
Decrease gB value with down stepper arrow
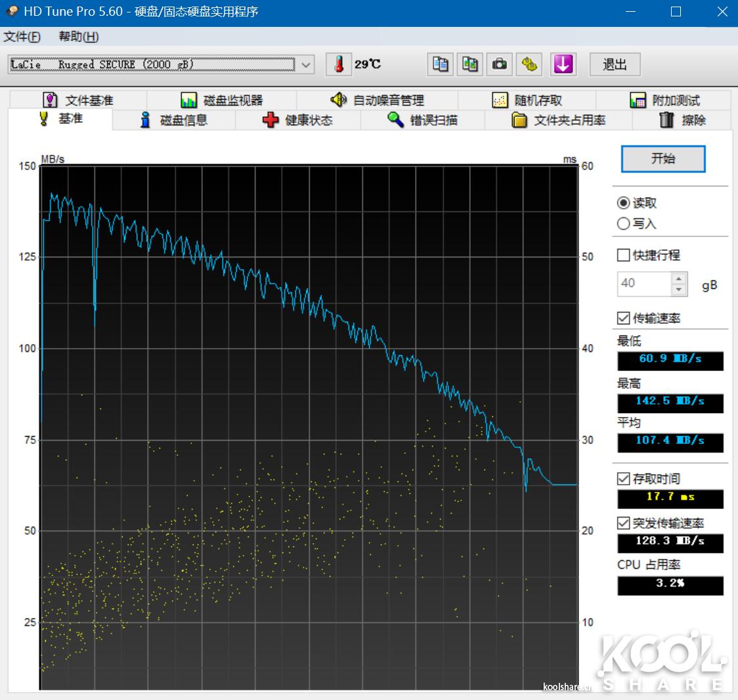tap(679, 290)
